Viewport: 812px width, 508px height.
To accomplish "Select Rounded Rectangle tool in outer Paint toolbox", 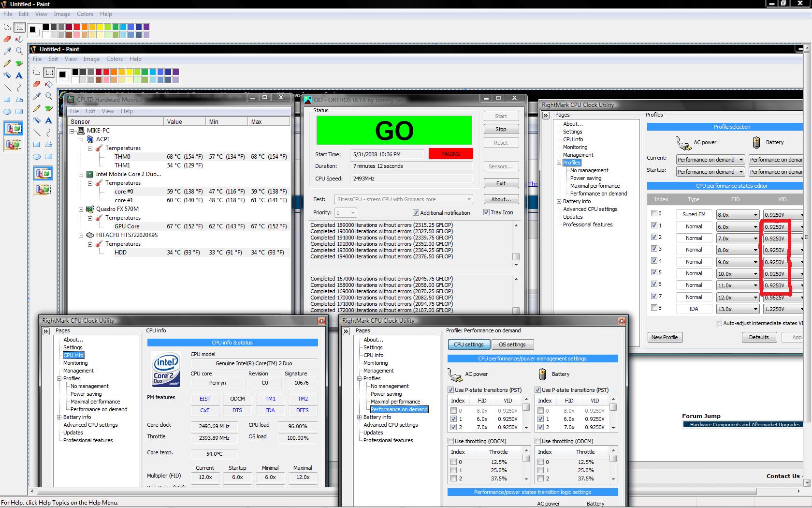I will 19,111.
